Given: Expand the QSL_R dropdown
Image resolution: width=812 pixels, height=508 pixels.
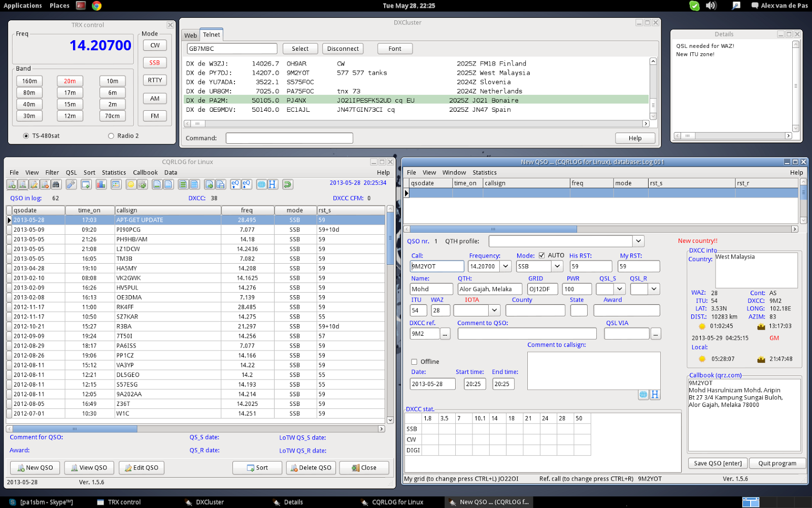Looking at the screenshot, I should coord(654,289).
